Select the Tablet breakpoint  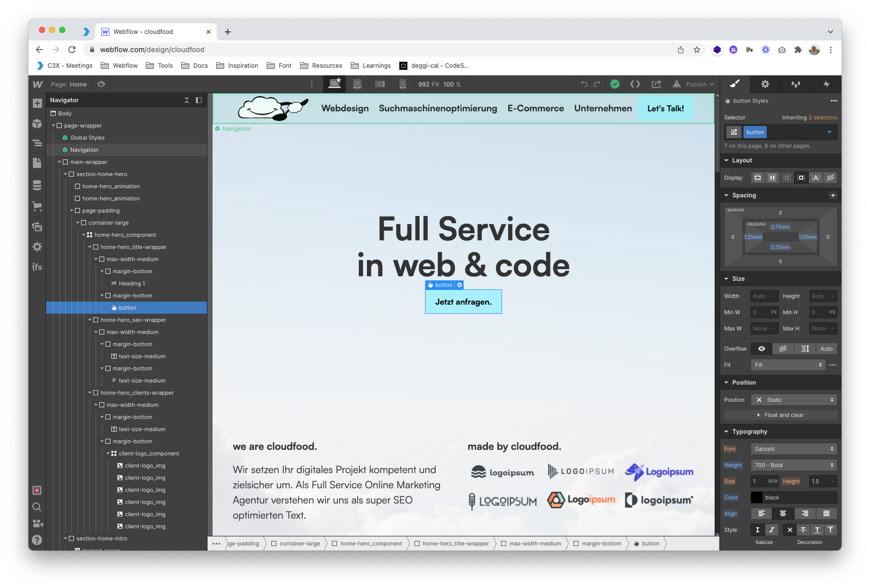[357, 84]
